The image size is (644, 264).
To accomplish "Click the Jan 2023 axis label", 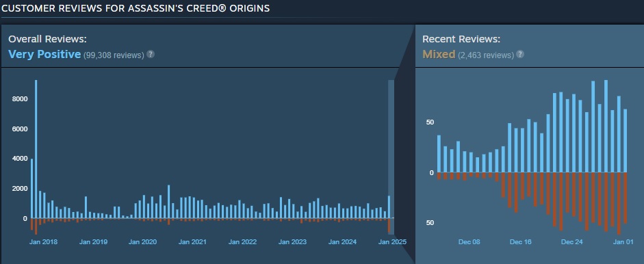I will [x=292, y=242].
